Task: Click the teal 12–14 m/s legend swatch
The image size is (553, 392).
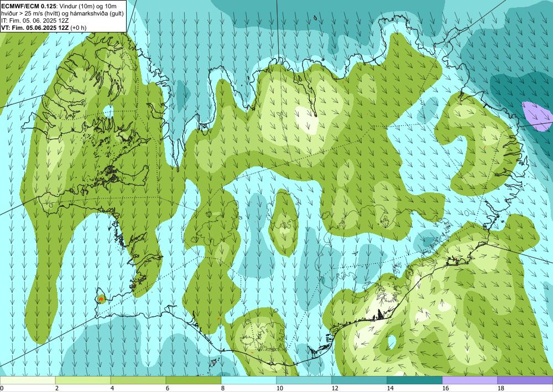Action: point(359,380)
